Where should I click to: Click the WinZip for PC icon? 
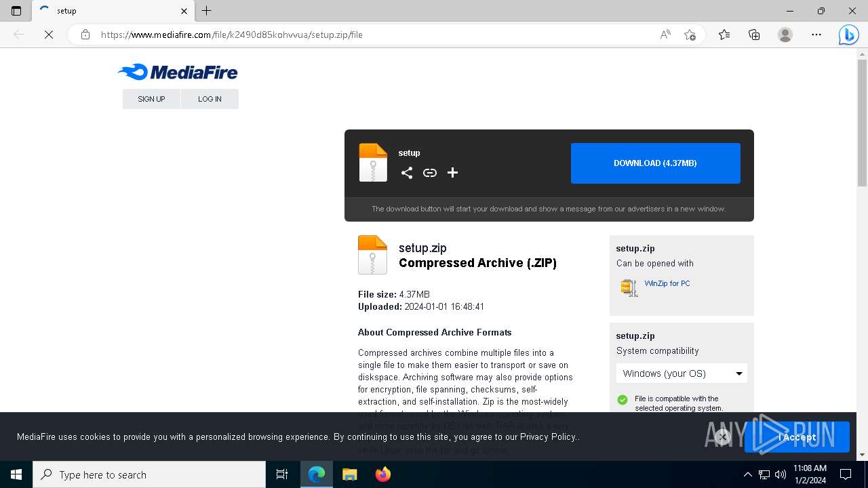click(x=629, y=287)
